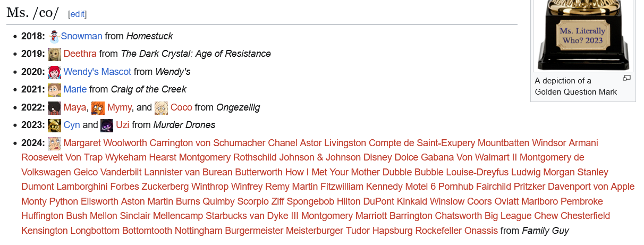Image resolution: width=644 pixels, height=245 pixels.
Task: Click the Snowman character icon
Action: 54,36
